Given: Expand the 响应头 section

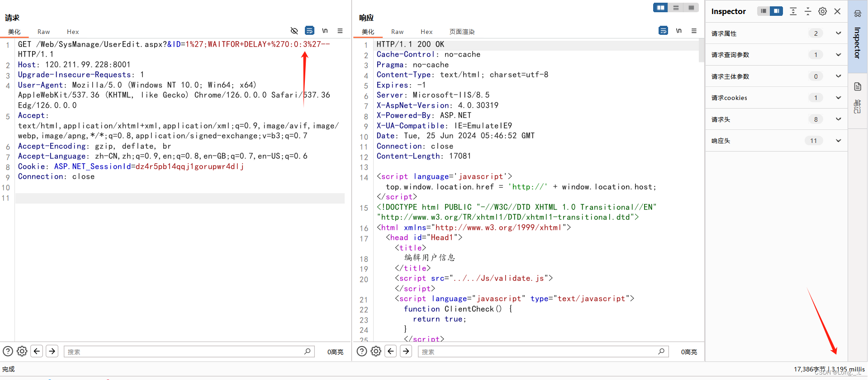Looking at the screenshot, I should [838, 141].
